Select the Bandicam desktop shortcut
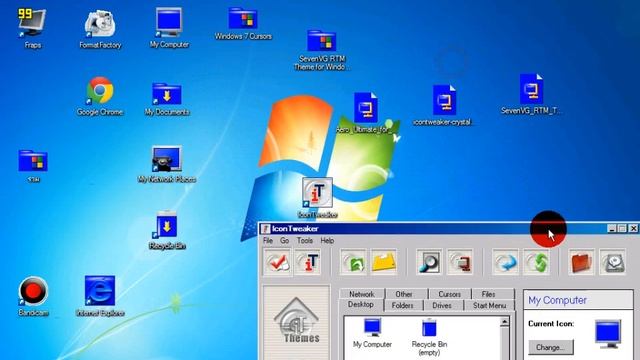640x360 pixels. [x=33, y=297]
